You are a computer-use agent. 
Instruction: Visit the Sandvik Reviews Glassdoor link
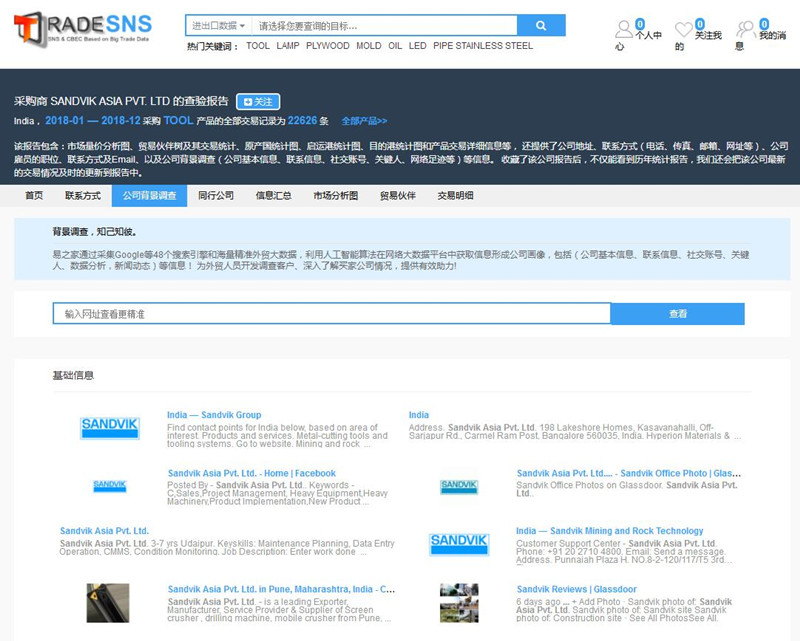click(576, 588)
